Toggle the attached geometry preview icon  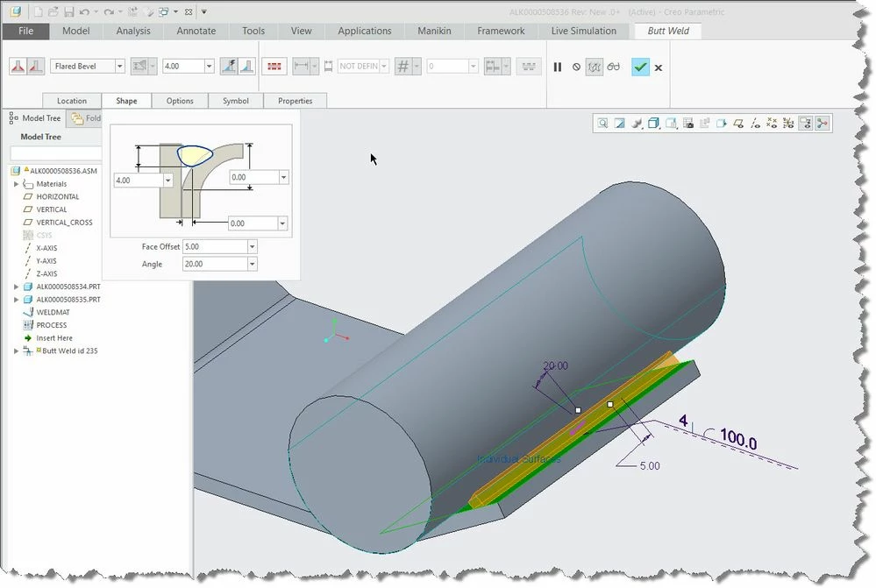pos(595,67)
